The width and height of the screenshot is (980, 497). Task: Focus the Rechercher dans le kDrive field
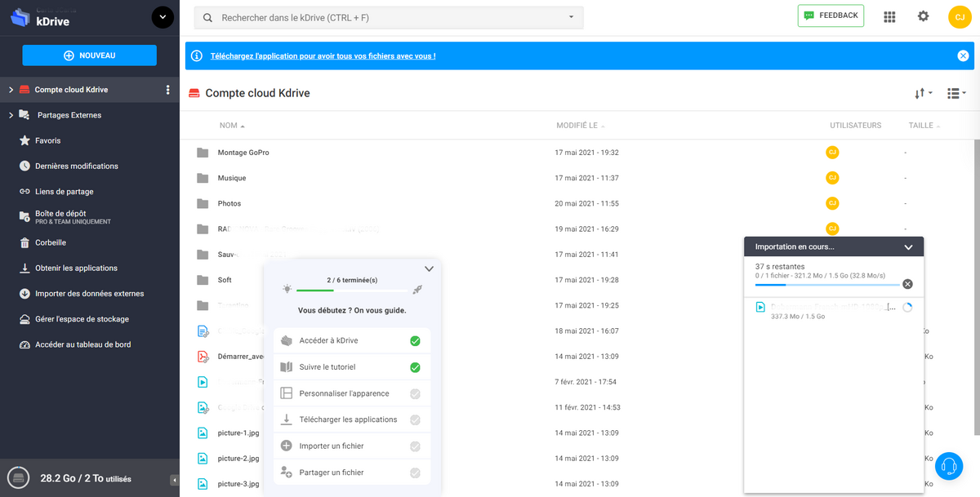[x=389, y=17]
